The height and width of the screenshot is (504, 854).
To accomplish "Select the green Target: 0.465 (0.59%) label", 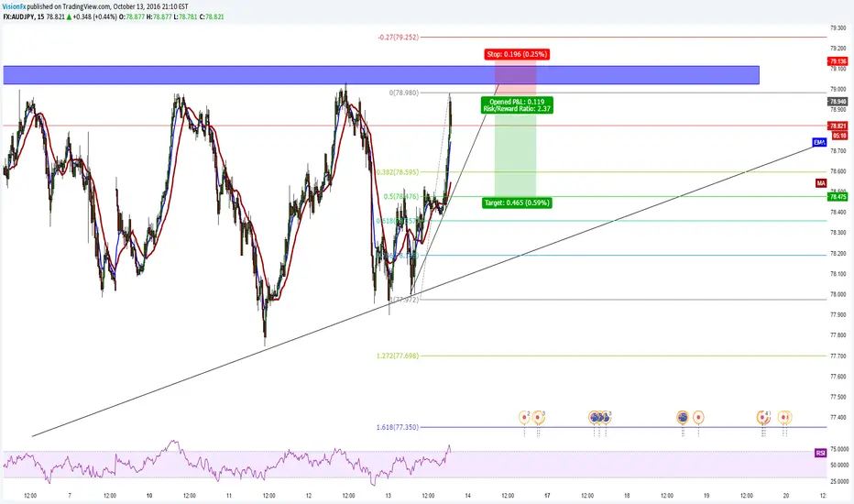I will [x=517, y=203].
